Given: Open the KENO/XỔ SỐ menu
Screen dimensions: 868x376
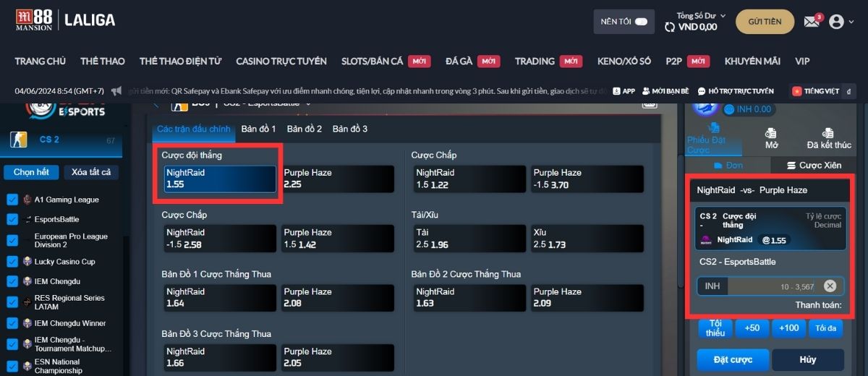Looking at the screenshot, I should pos(624,61).
